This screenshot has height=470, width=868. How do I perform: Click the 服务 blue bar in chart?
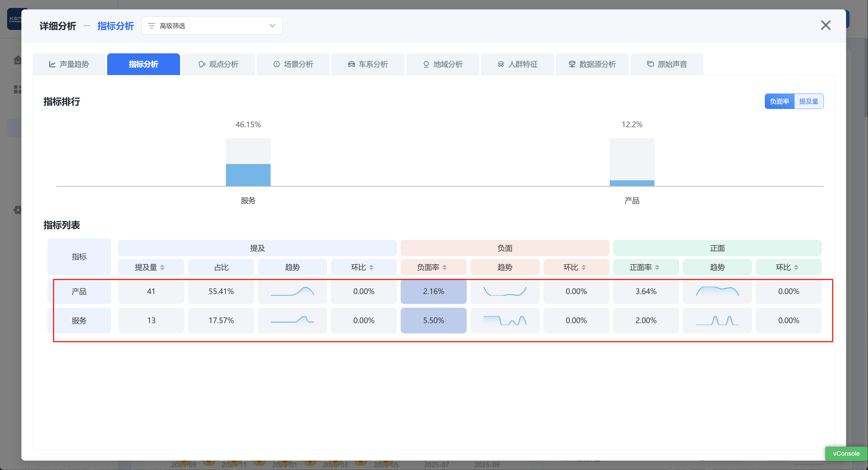coord(248,175)
